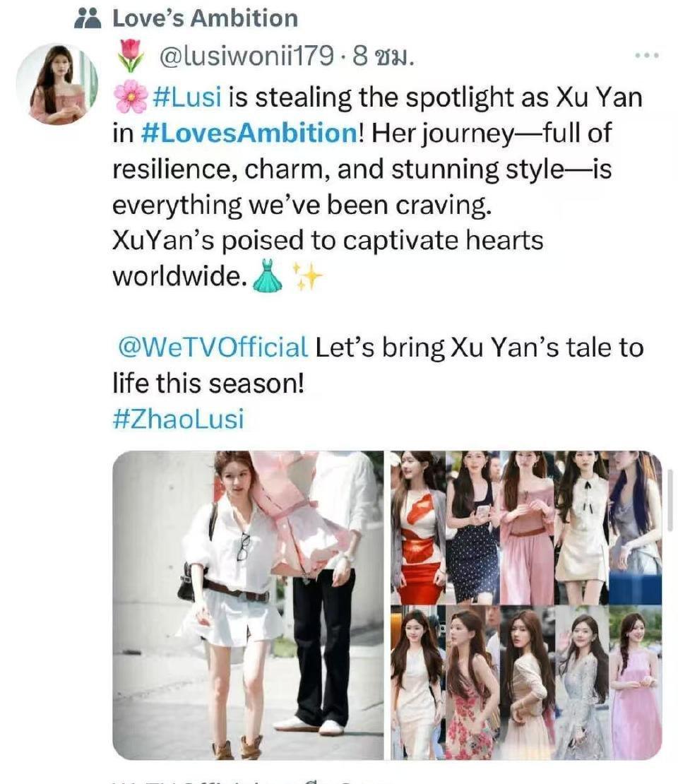The image size is (678, 784).
Task: Click the community people icon beside Love's Ambition
Action: (x=88, y=19)
